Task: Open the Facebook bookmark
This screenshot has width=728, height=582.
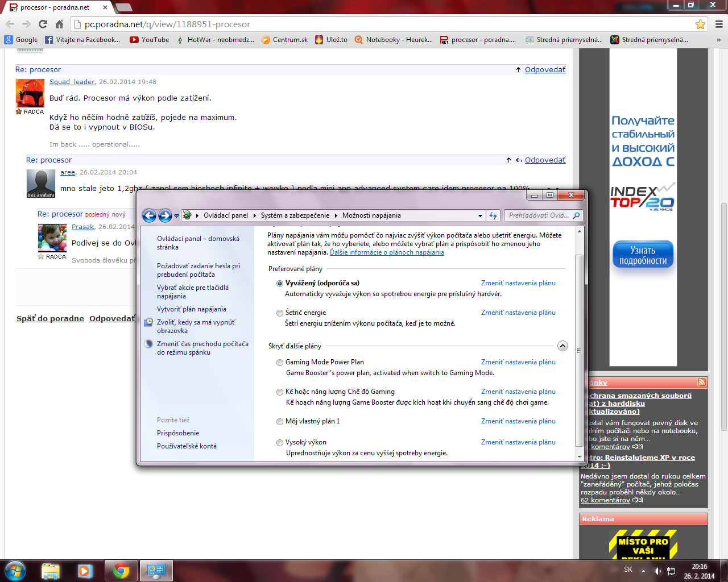Action: click(x=82, y=40)
